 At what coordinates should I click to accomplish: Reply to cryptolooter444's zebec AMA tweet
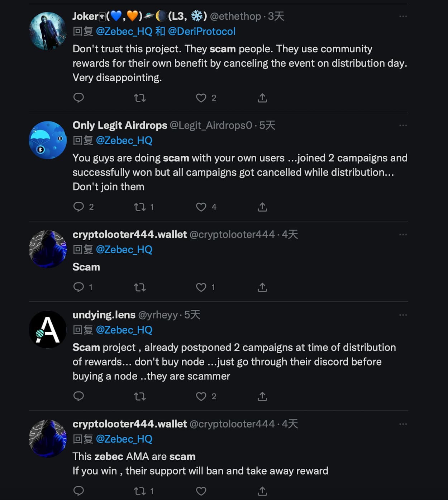tap(78, 491)
